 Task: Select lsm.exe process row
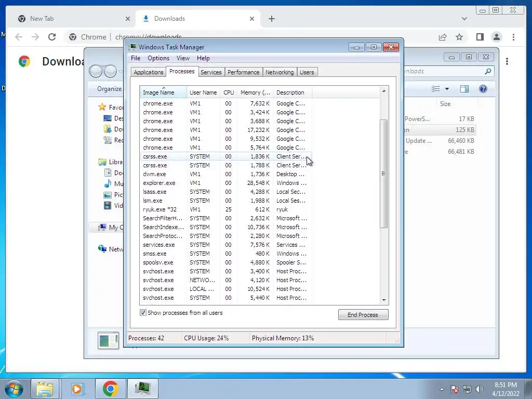pyautogui.click(x=225, y=201)
